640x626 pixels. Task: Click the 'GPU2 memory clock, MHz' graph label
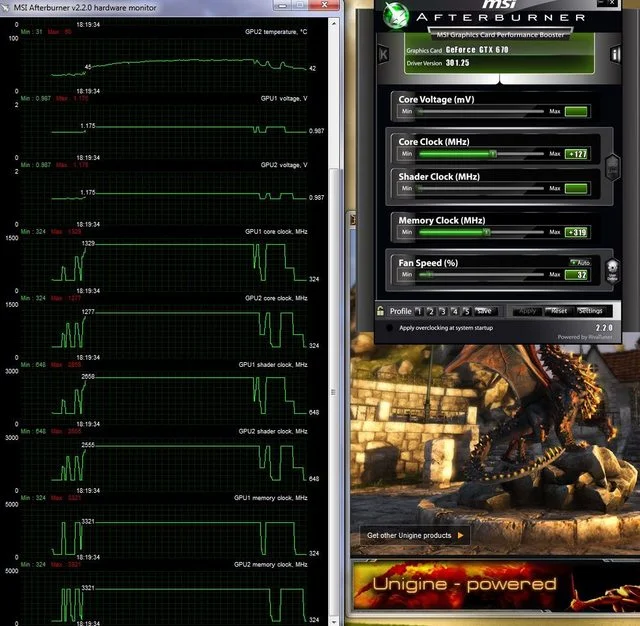[x=271, y=564]
